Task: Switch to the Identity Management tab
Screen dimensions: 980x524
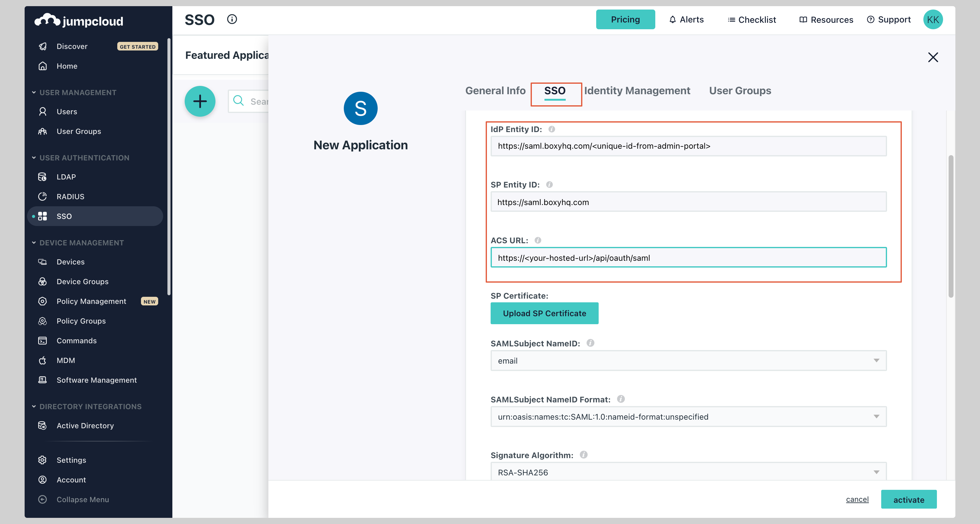Action: point(638,91)
